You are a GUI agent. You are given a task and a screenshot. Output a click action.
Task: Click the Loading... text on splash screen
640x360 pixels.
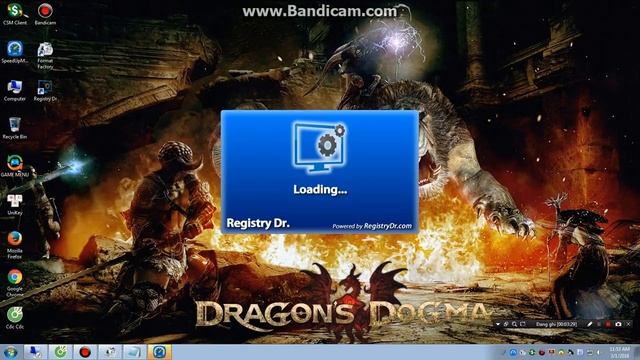point(320,189)
